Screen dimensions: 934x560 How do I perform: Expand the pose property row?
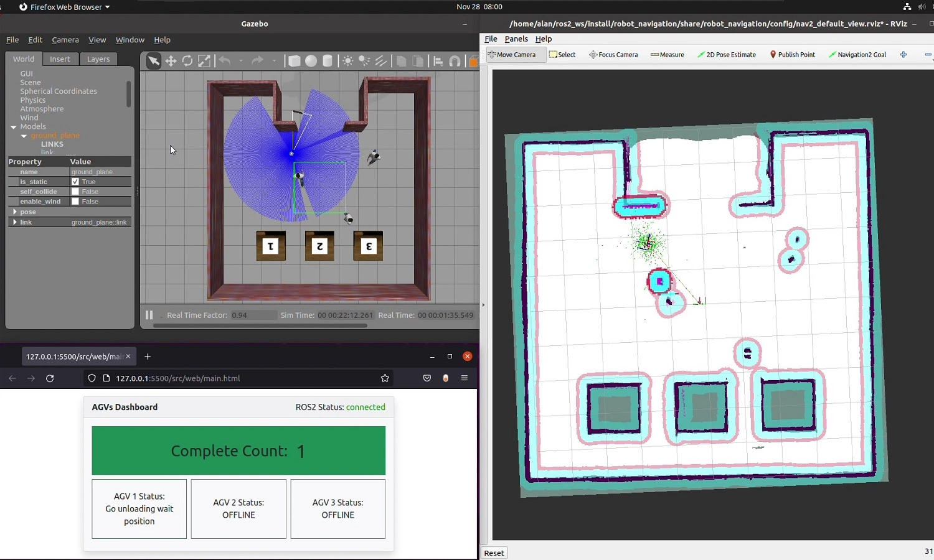[15, 212]
